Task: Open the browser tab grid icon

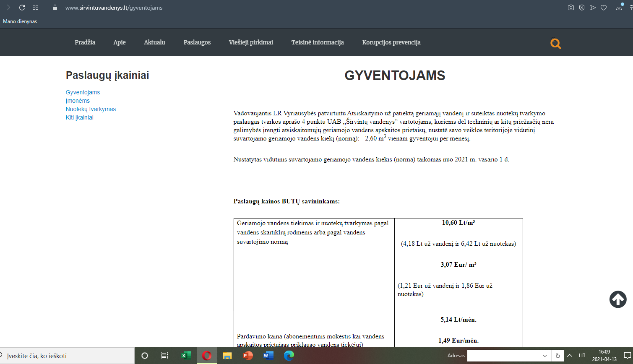Action: pyautogui.click(x=35, y=8)
